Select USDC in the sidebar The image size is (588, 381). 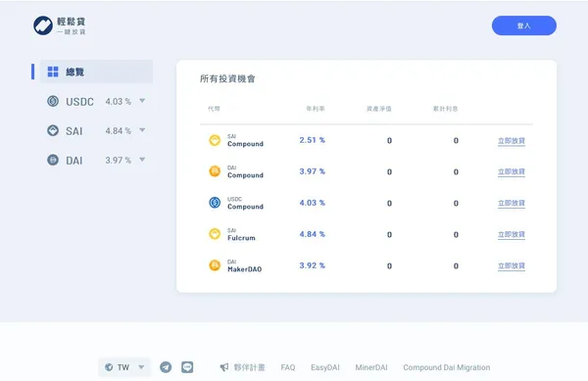click(79, 102)
